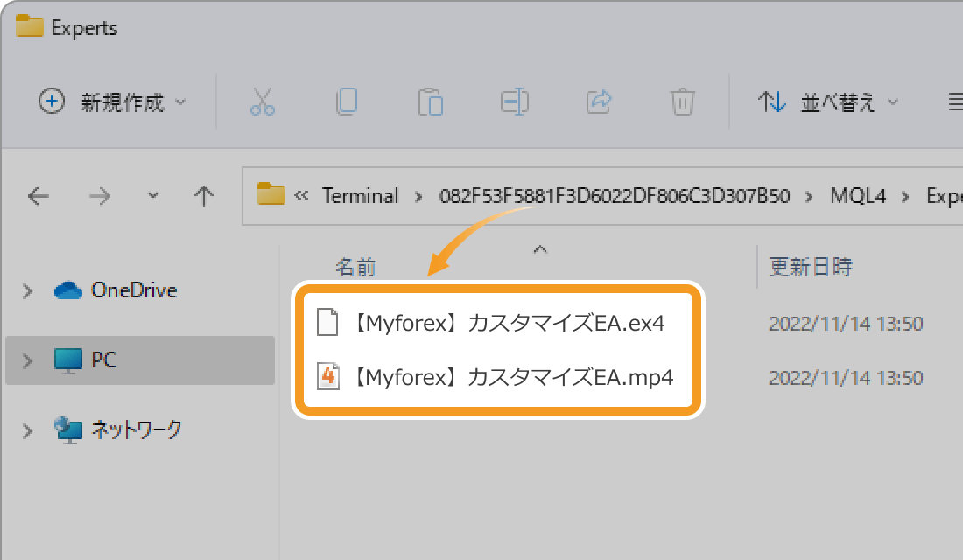The image size is (963, 560).
Task: Click MQL4 in the address path
Action: point(858,196)
